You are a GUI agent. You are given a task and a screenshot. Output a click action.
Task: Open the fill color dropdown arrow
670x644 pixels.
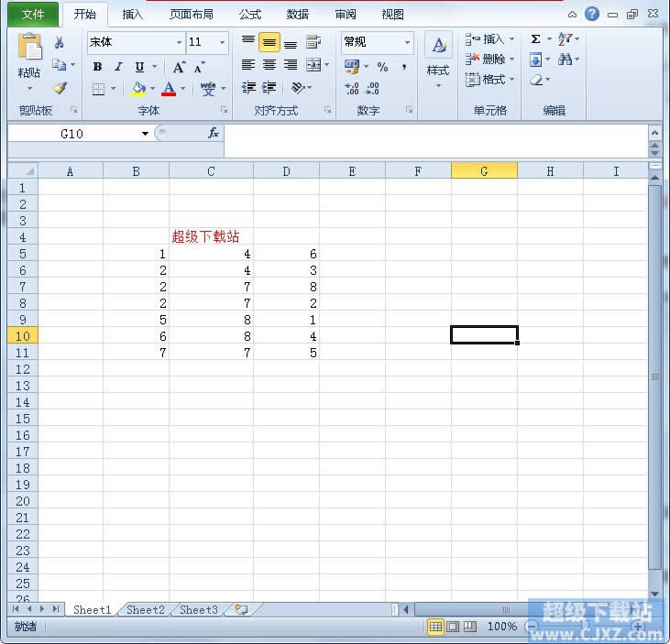pos(152,89)
